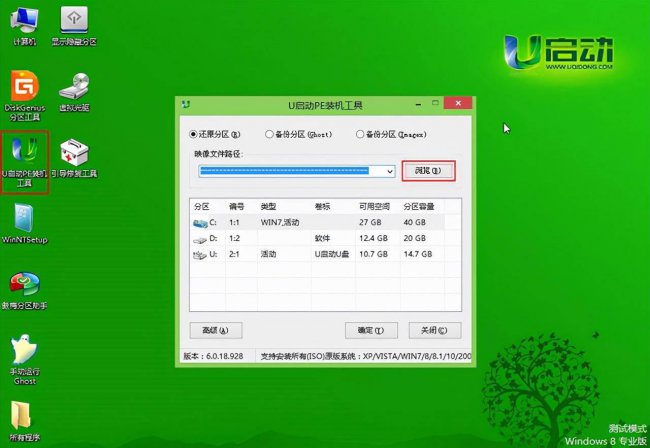Screen dimensions: 650x448
Task: Close the U启动PE装机工具 window via red X
Action: pyautogui.click(x=458, y=103)
